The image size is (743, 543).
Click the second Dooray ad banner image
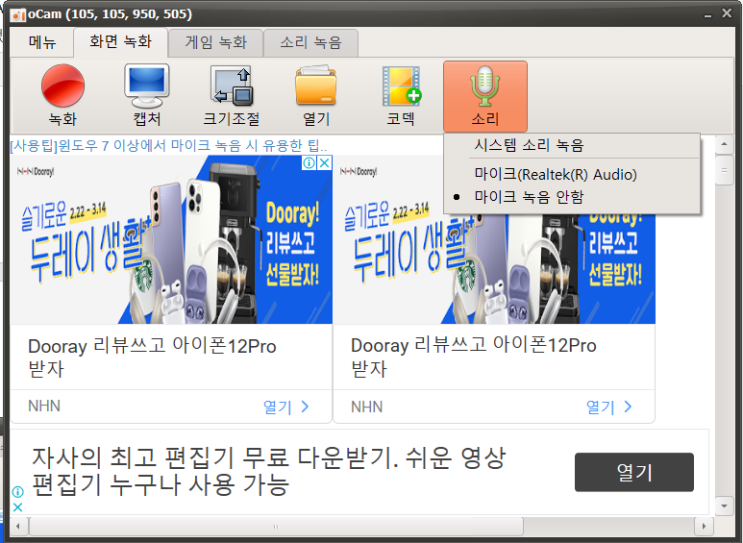tap(494, 268)
